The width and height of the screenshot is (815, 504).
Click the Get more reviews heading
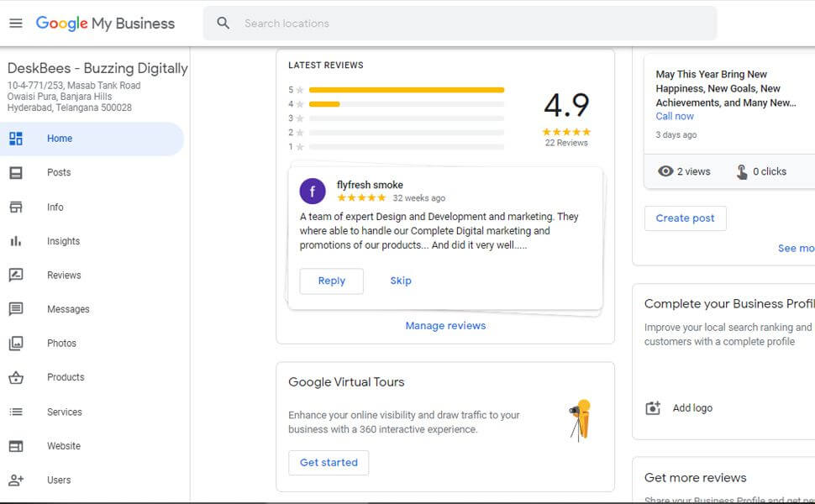click(x=696, y=477)
